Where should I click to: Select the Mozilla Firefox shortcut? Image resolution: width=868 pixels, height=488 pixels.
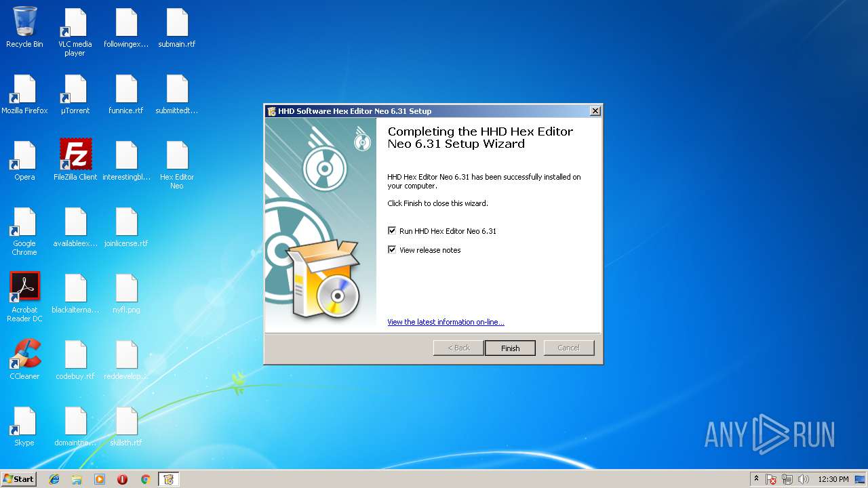click(24, 94)
